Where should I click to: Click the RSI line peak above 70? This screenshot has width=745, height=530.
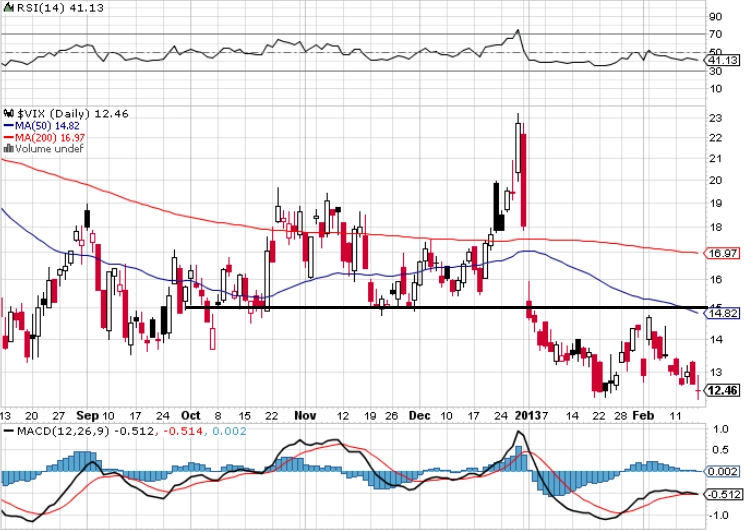click(518, 30)
